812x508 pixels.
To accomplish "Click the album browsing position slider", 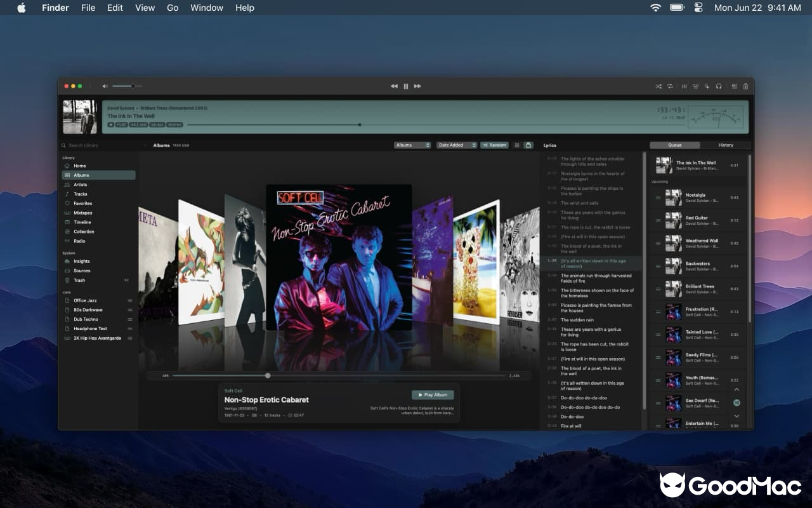I will click(339, 375).
